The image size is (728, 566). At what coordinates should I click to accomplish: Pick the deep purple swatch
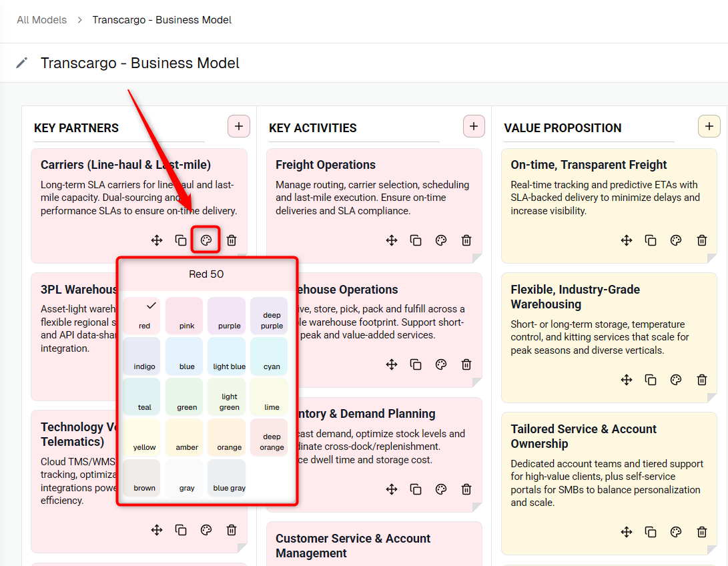(x=269, y=315)
